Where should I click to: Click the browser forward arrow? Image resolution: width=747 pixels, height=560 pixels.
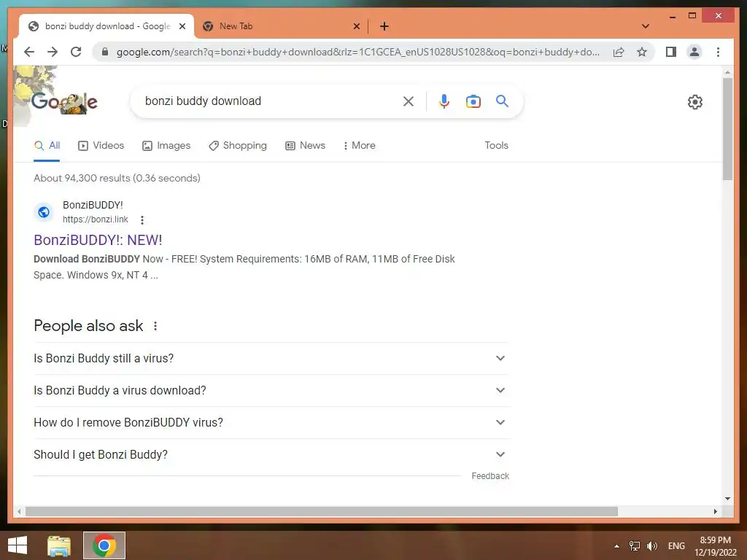pyautogui.click(x=53, y=52)
